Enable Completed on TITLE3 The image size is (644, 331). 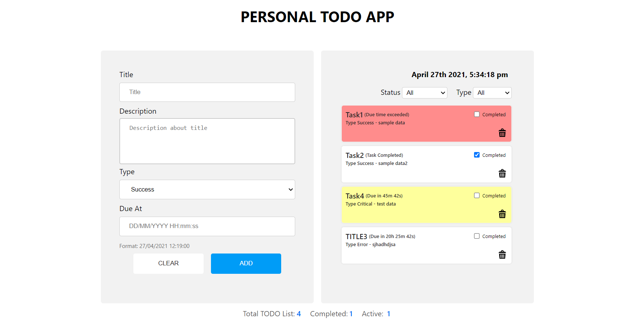click(477, 236)
